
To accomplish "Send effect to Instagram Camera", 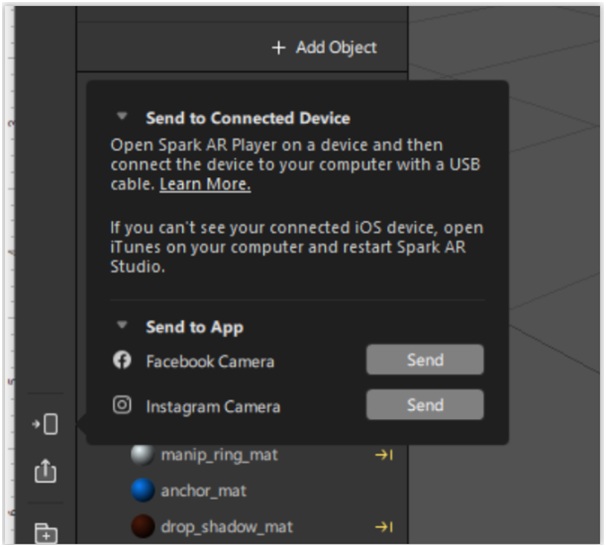I will tap(425, 405).
